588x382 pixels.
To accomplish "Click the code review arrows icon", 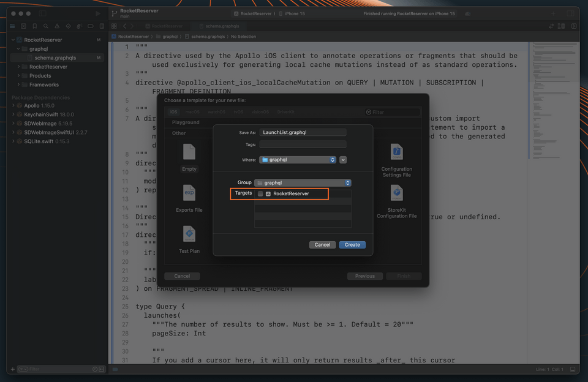I will tap(551, 26).
